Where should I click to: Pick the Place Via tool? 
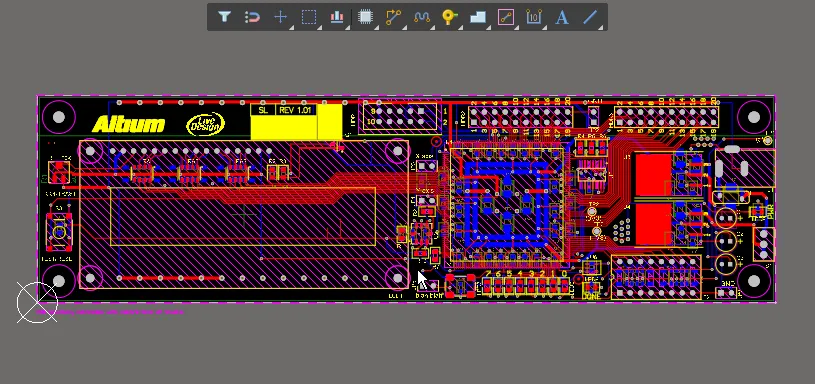point(450,17)
